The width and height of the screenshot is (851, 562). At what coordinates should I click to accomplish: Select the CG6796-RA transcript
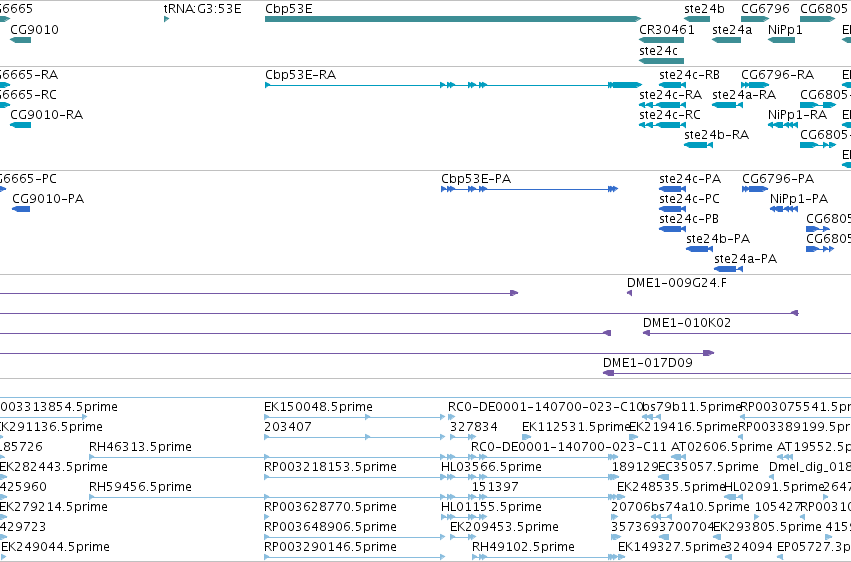755,85
